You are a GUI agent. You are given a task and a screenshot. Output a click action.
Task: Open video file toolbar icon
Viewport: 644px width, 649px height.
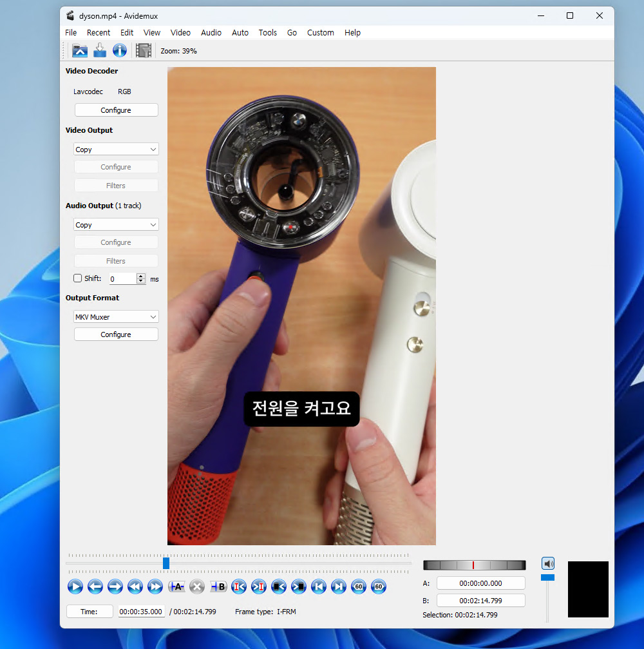(x=80, y=50)
